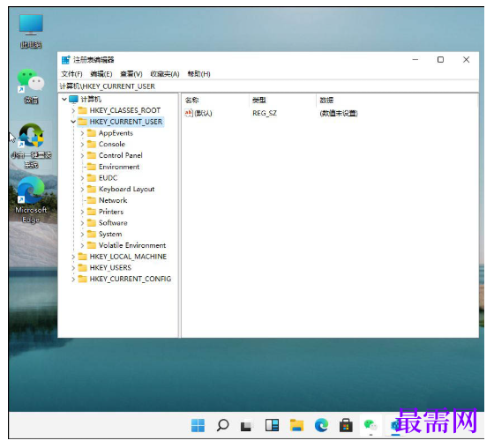This screenshot has height=448, width=494.
Task: Click the EUDC folder icon
Action: click(92, 177)
